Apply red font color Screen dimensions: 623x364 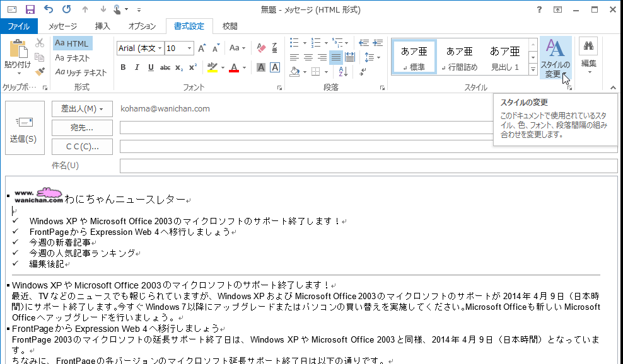coord(234,67)
